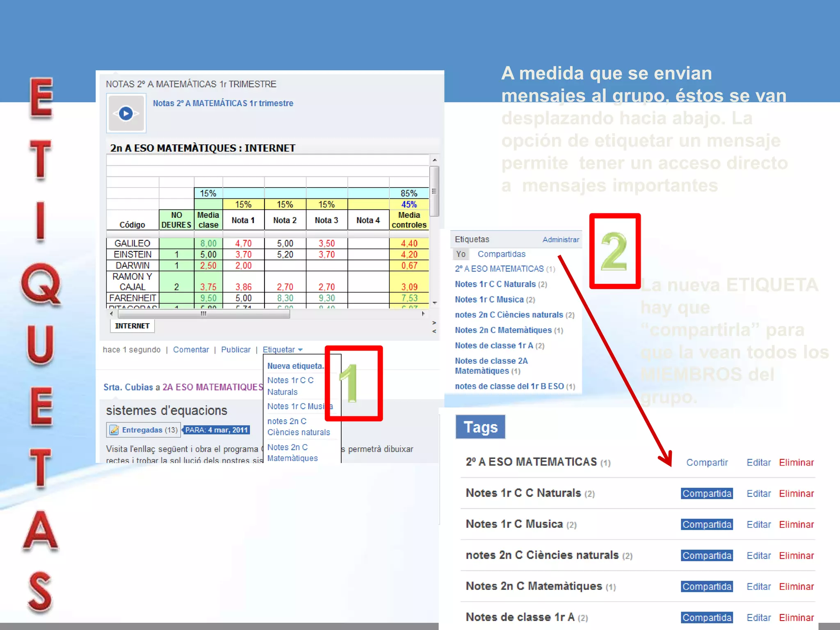Click the Comentar link

[191, 349]
